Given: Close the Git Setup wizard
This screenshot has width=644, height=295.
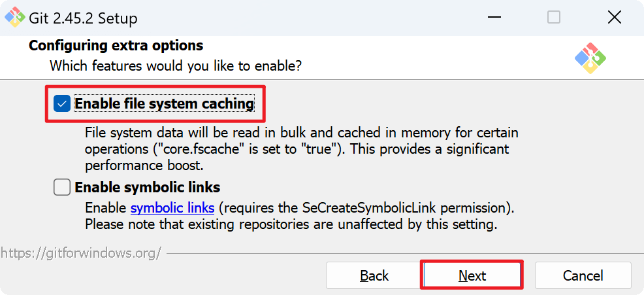Looking at the screenshot, I should tap(614, 18).
